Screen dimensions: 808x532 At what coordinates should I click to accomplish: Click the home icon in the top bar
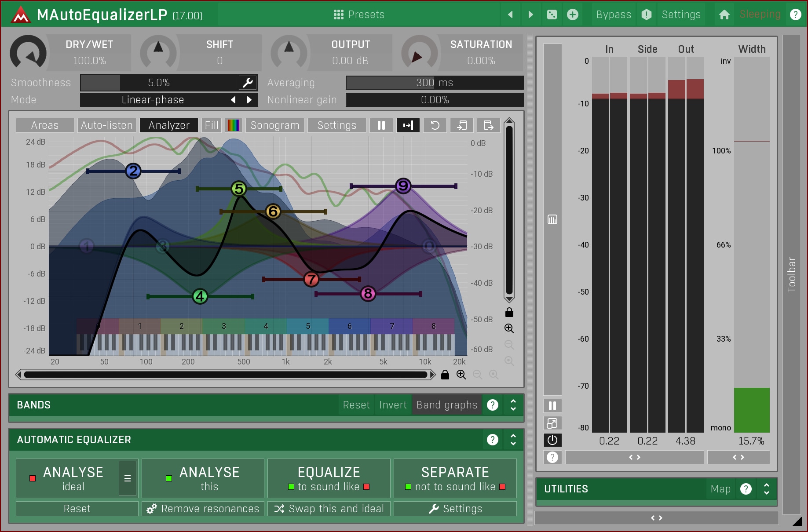724,15
